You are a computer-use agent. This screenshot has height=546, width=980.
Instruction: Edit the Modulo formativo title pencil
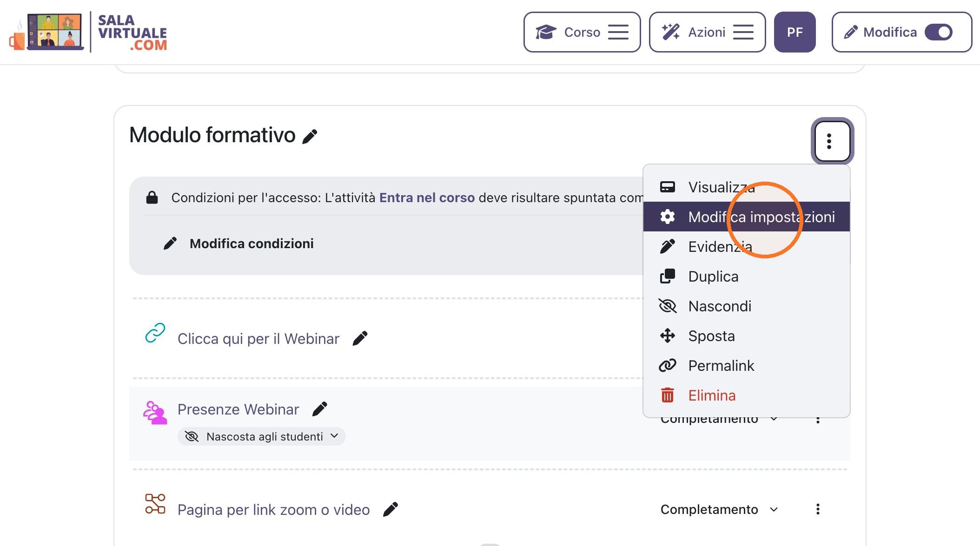(310, 137)
